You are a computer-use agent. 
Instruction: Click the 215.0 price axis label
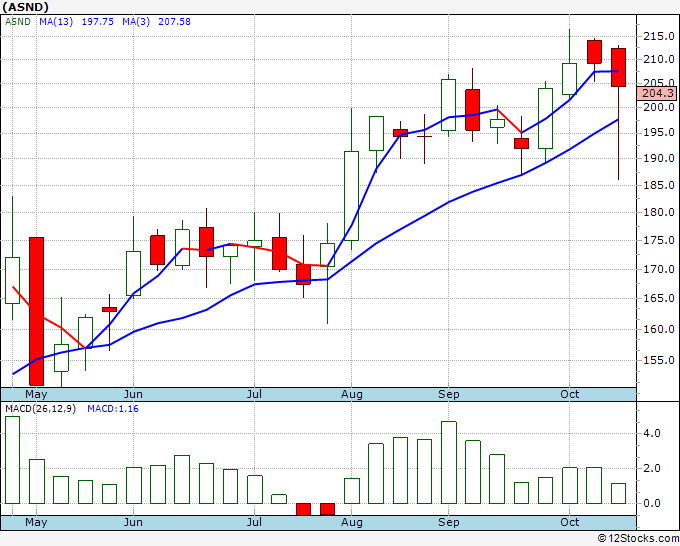point(658,36)
